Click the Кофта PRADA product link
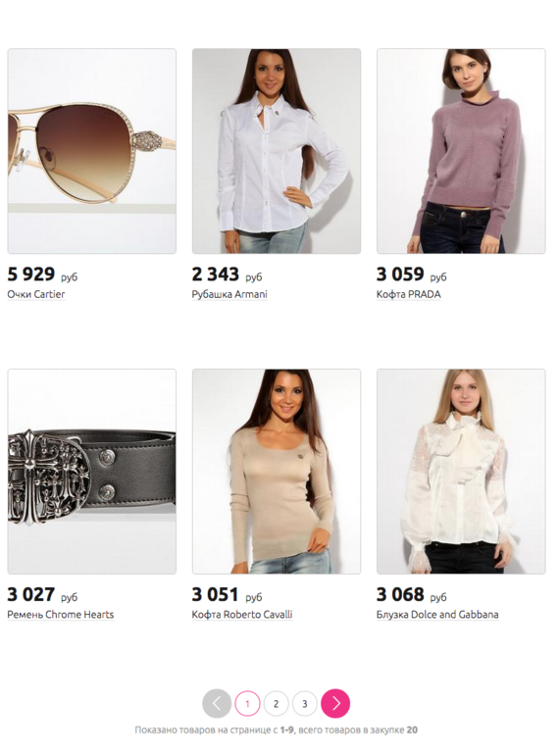 pos(409,294)
